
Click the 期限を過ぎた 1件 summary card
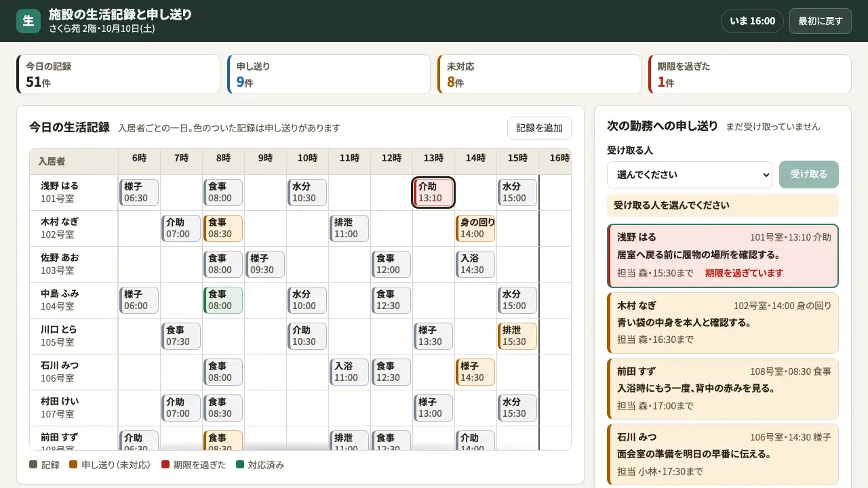click(750, 75)
